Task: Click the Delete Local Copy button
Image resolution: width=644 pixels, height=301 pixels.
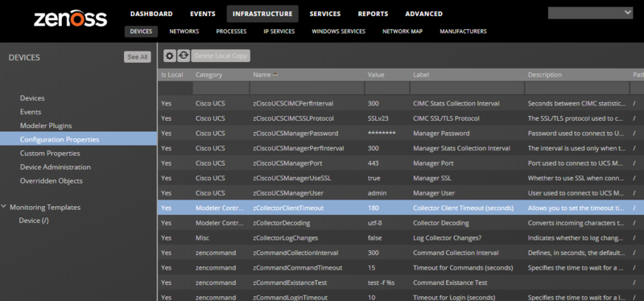Action: coord(221,56)
